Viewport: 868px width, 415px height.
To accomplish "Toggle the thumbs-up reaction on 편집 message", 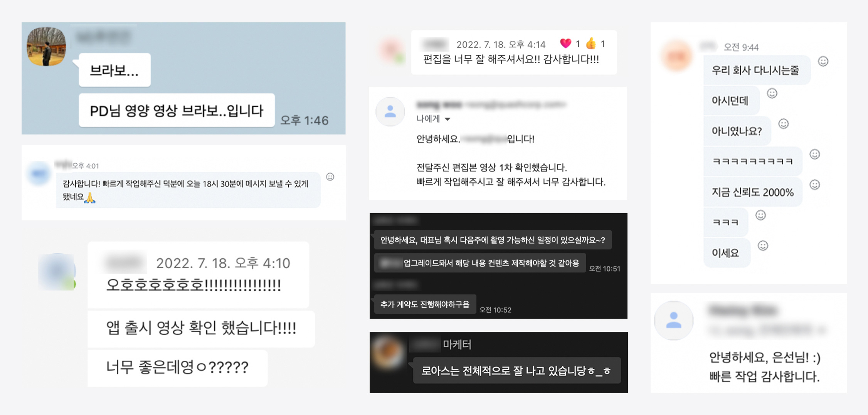I will (x=591, y=44).
